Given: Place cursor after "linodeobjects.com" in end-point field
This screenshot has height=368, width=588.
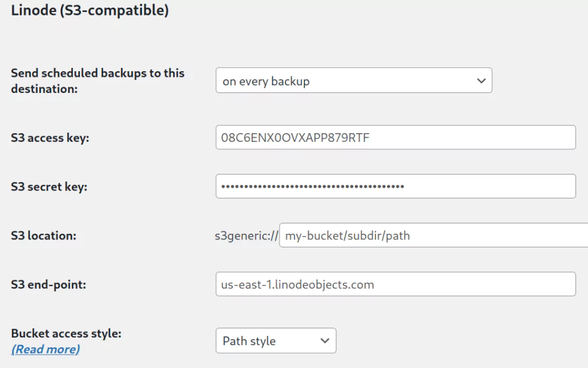Looking at the screenshot, I should tap(375, 284).
